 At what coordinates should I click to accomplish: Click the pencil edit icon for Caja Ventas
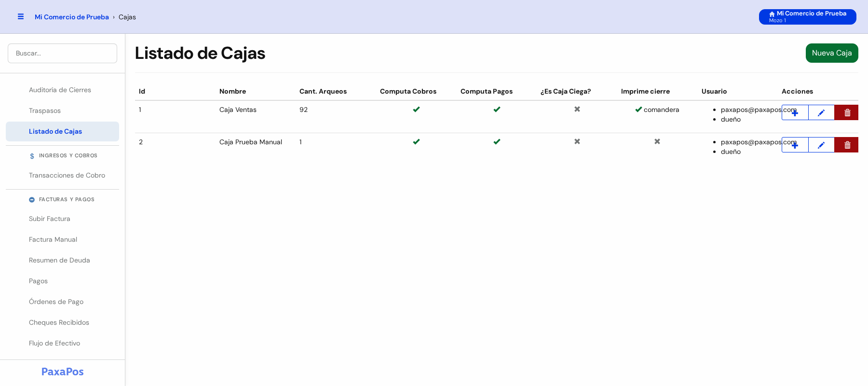tap(821, 112)
